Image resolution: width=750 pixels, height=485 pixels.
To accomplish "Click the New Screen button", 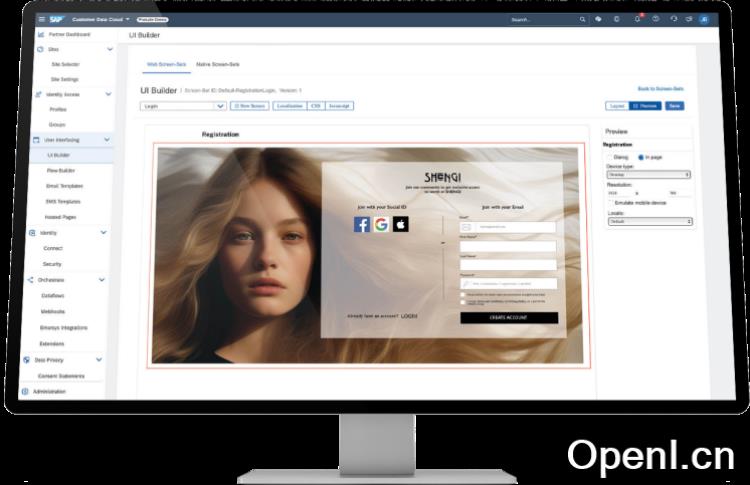I will pos(250,106).
